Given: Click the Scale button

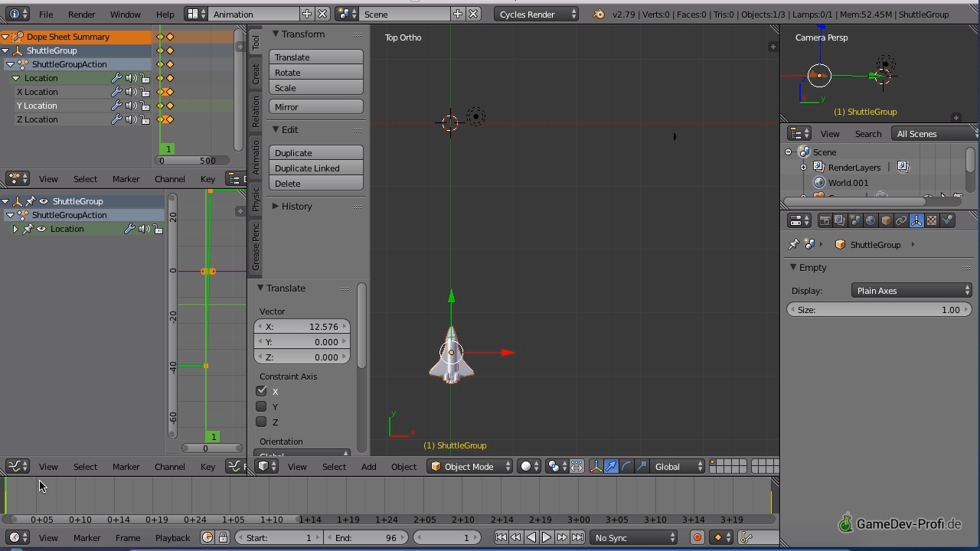Looking at the screenshot, I should [316, 88].
